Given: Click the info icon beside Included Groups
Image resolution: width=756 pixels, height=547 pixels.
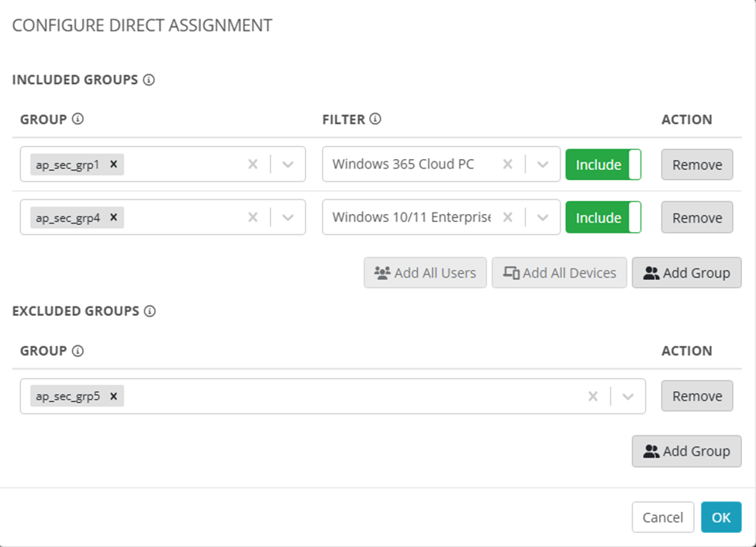Looking at the screenshot, I should (x=150, y=80).
